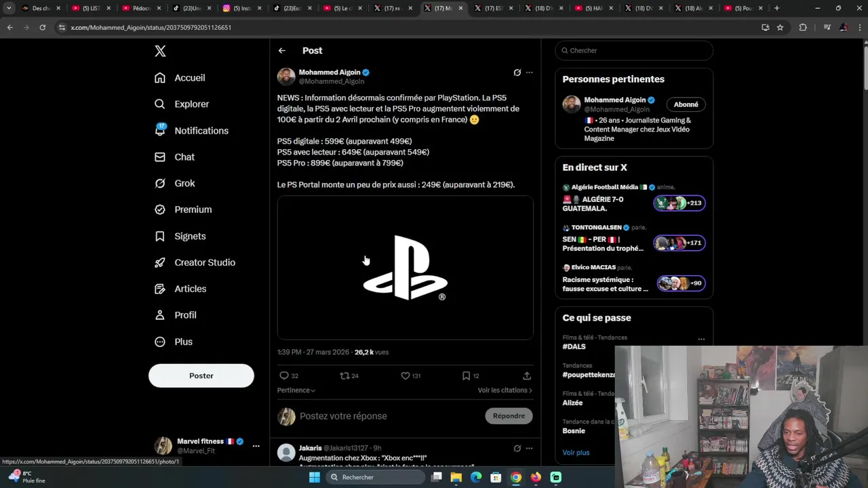
Task: Open the Bosnie trend
Action: 574,431
